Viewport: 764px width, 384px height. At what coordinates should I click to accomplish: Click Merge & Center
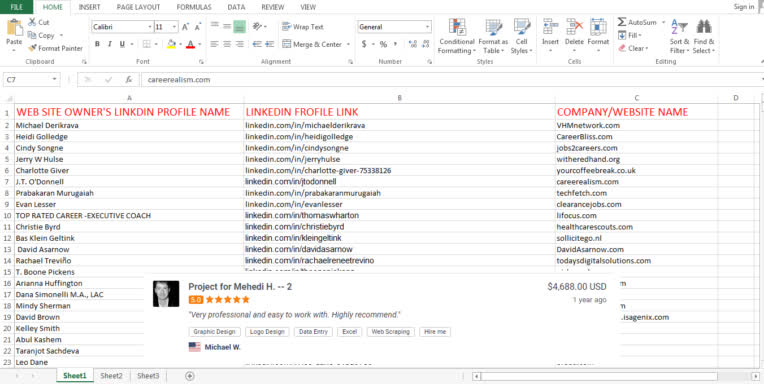coord(312,44)
